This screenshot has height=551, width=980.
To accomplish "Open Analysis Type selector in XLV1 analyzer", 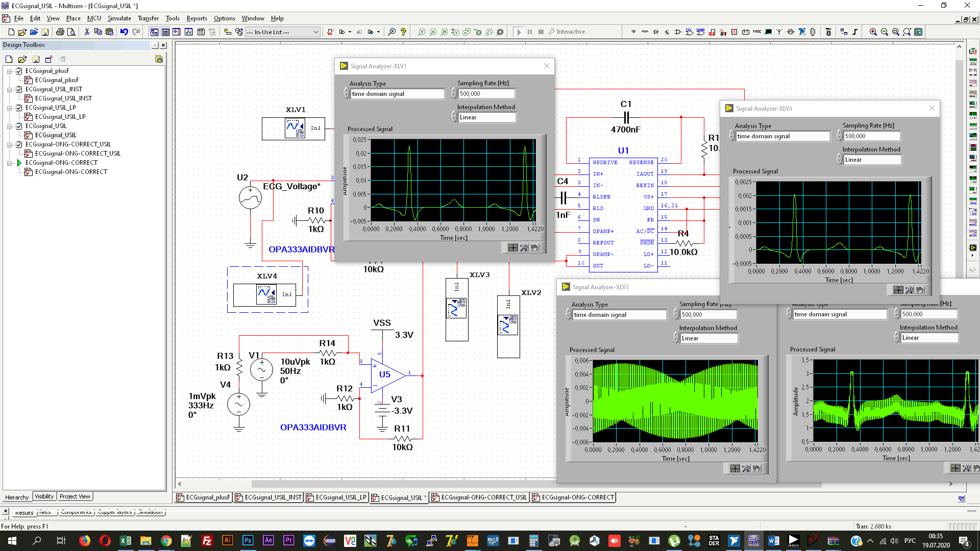I will coord(398,94).
